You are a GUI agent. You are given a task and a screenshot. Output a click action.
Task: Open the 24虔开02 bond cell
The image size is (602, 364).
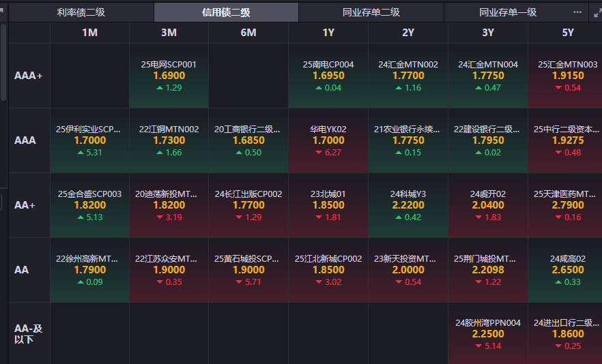pos(488,205)
